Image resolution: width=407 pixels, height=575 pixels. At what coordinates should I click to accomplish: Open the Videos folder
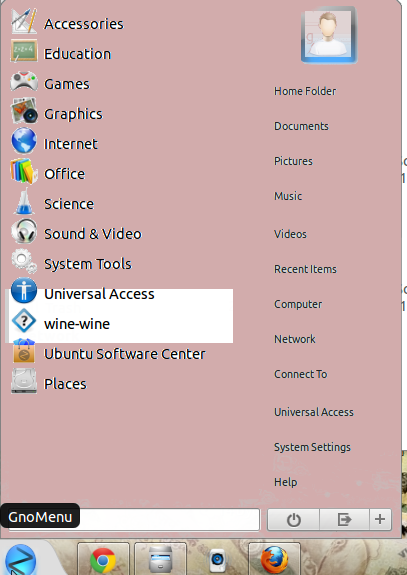point(290,234)
